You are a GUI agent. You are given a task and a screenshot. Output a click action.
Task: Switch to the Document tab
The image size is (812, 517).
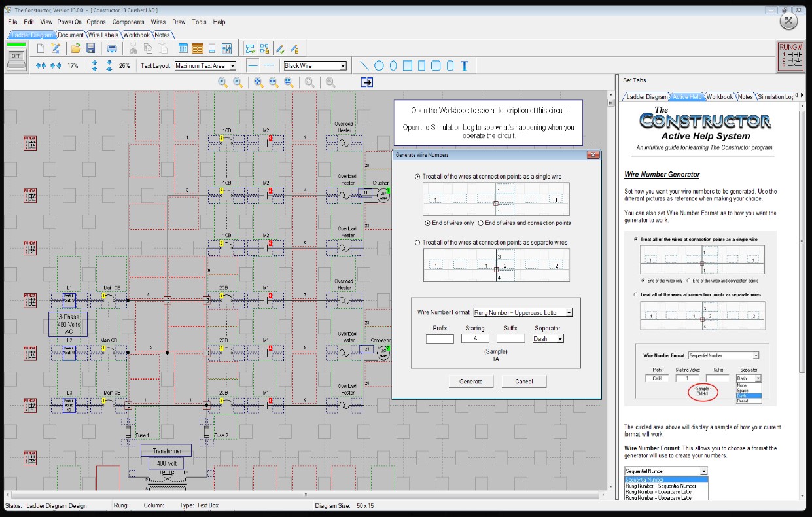point(71,35)
